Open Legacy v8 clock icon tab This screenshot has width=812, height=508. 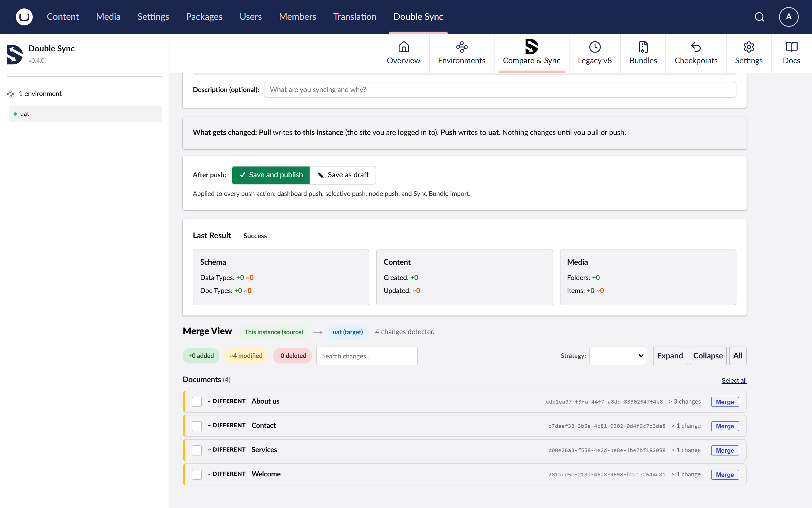click(595, 47)
